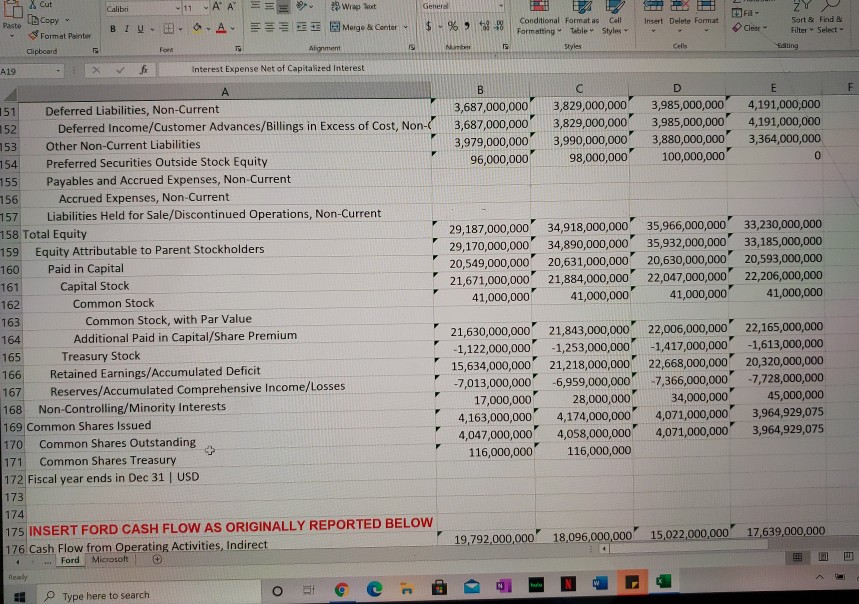
Task: Open Find & Select menu
Action: (x=831, y=19)
